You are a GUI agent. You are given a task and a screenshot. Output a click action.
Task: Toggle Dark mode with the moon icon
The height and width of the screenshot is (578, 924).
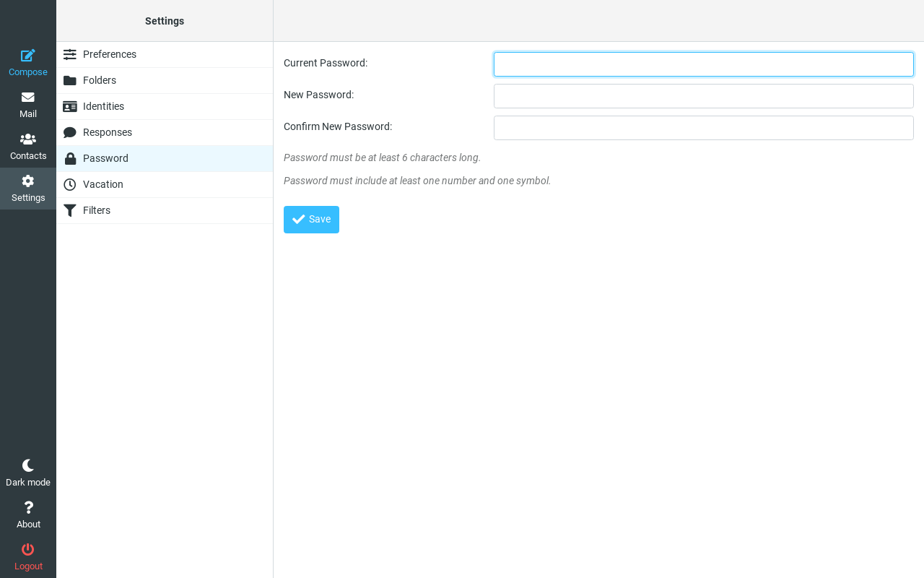[x=28, y=466]
